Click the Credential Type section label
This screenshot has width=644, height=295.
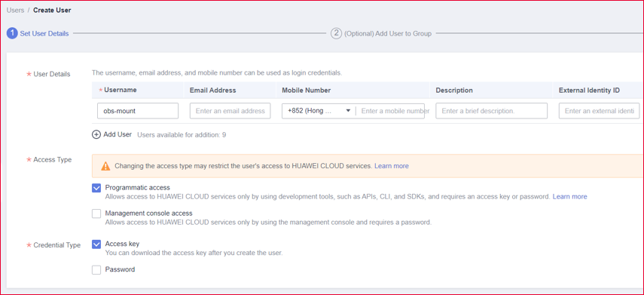coord(56,244)
